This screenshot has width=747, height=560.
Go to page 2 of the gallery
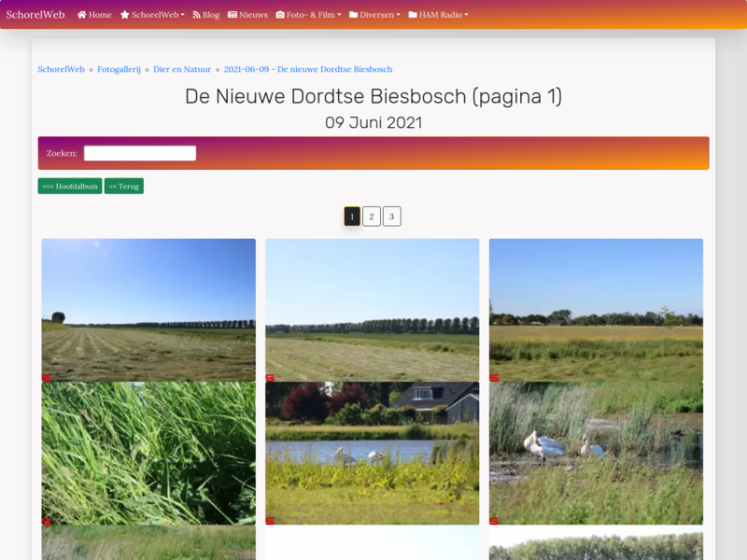pyautogui.click(x=372, y=217)
